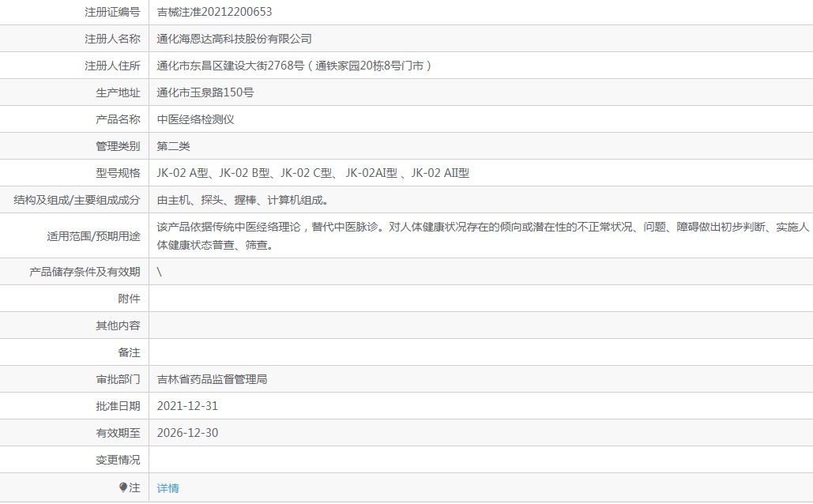The width and height of the screenshot is (813, 504).
Task: Click the backslash storage condition value
Action: (159, 272)
